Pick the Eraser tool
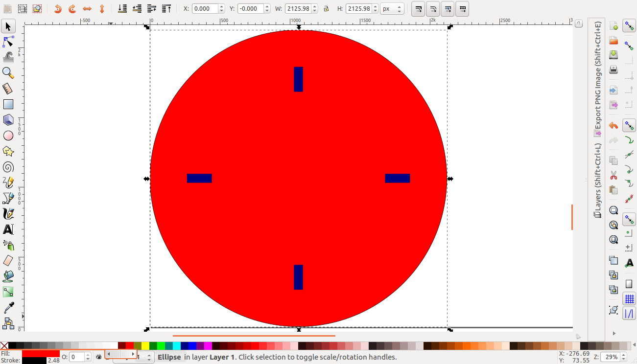Screen dimensions: 637x364 point(8,261)
